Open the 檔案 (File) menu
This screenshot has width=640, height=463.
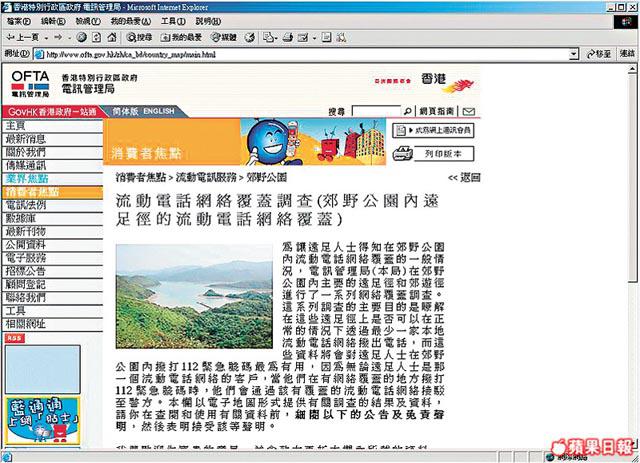(x=19, y=19)
